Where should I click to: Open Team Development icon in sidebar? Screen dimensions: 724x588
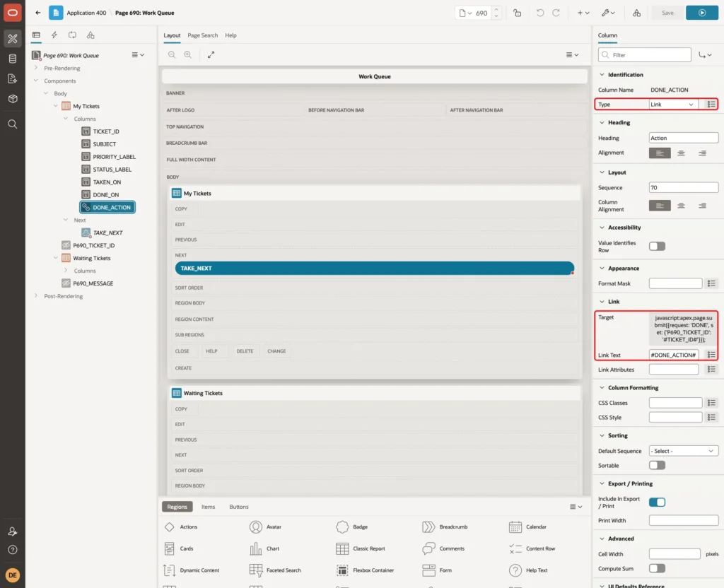[x=13, y=79]
